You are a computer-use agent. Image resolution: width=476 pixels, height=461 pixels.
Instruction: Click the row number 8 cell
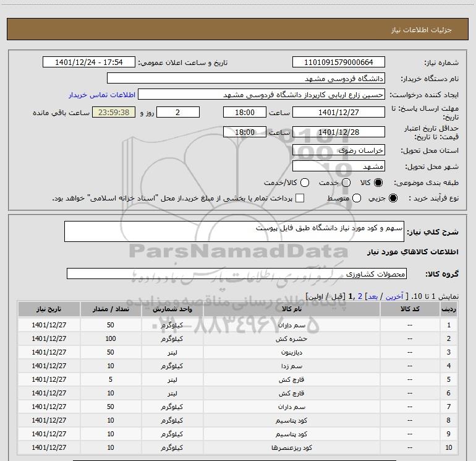pyautogui.click(x=449, y=420)
